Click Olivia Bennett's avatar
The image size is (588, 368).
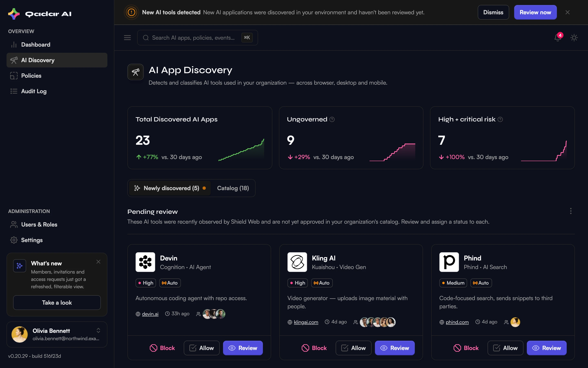[x=19, y=334]
